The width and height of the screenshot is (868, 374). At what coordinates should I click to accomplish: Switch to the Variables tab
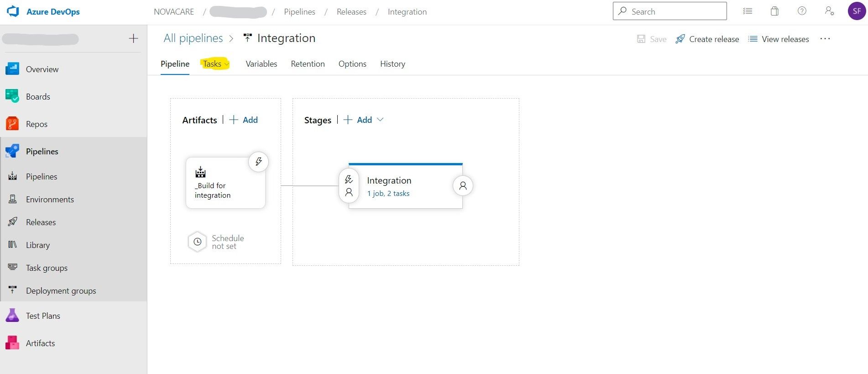[261, 64]
